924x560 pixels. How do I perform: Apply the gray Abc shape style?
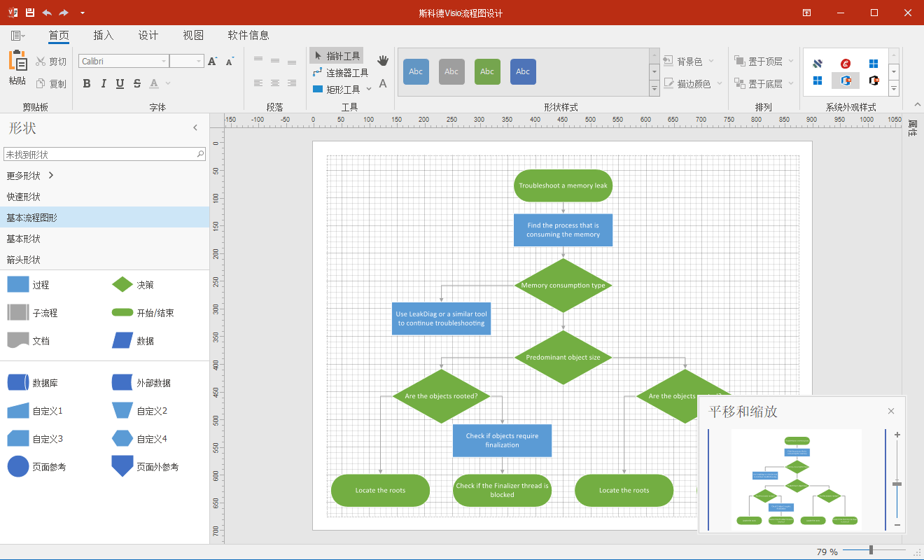pos(451,71)
